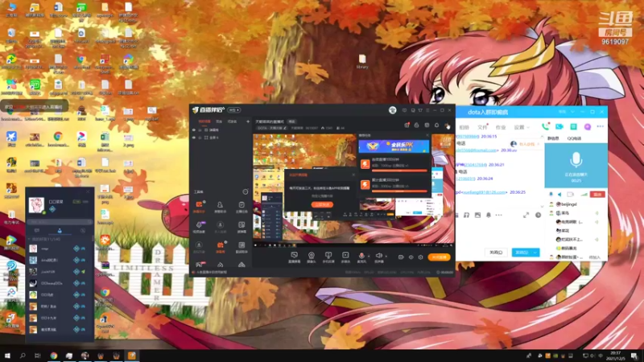Select the first scene tab in streaming app
The width and height of the screenshot is (644, 362).
[x=204, y=121]
